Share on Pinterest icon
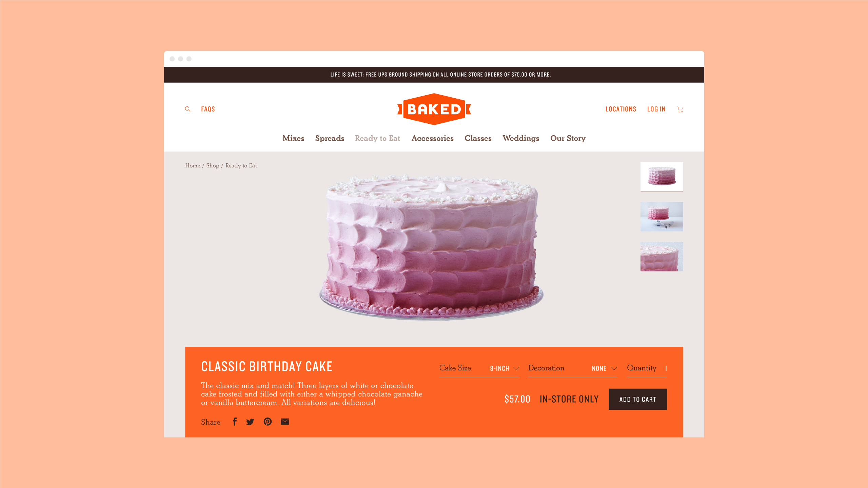 [268, 422]
